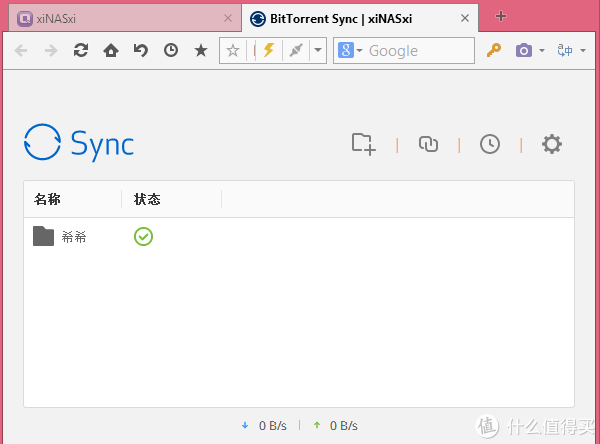
Task: Open browsing history clock in toolbar
Action: pyautogui.click(x=171, y=50)
